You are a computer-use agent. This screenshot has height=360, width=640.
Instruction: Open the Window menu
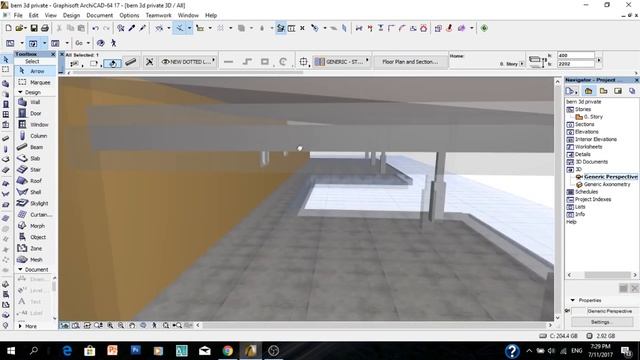[x=188, y=15]
